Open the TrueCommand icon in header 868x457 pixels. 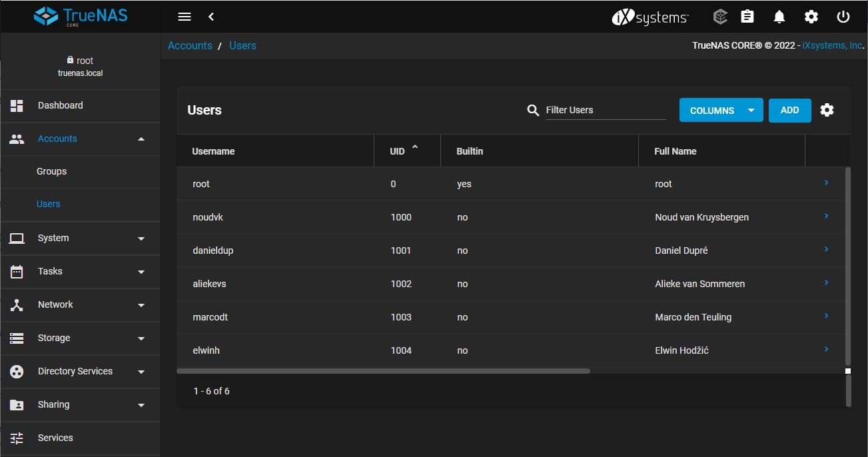coord(719,17)
